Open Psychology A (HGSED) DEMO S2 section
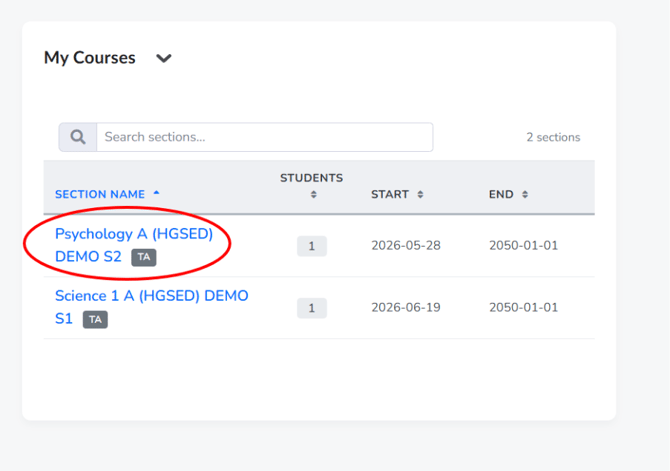 tap(134, 245)
